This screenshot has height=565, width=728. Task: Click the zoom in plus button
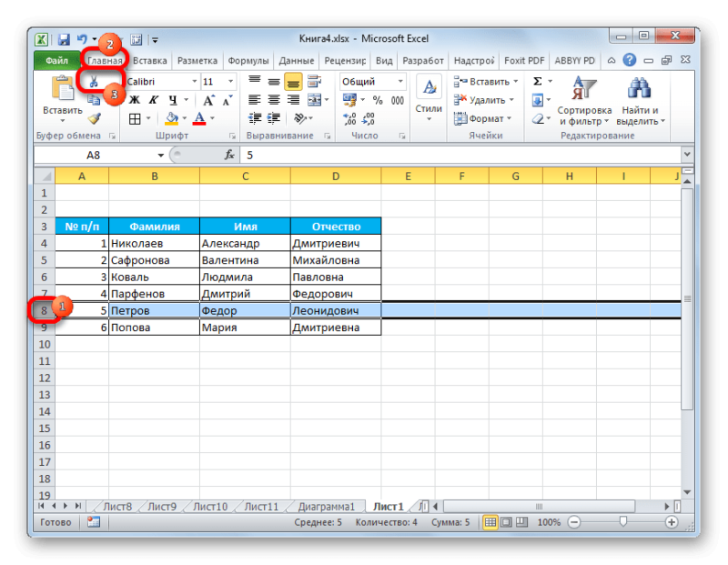672,522
